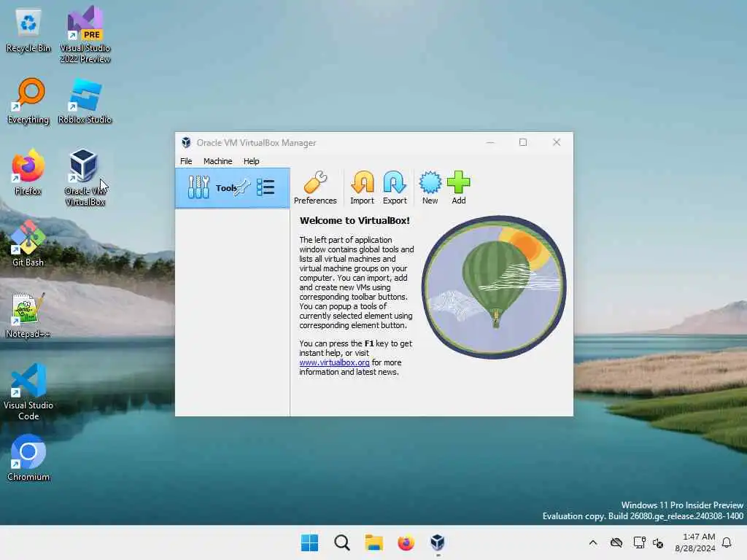Select the Roblox Studio desktop shortcut

point(85,101)
